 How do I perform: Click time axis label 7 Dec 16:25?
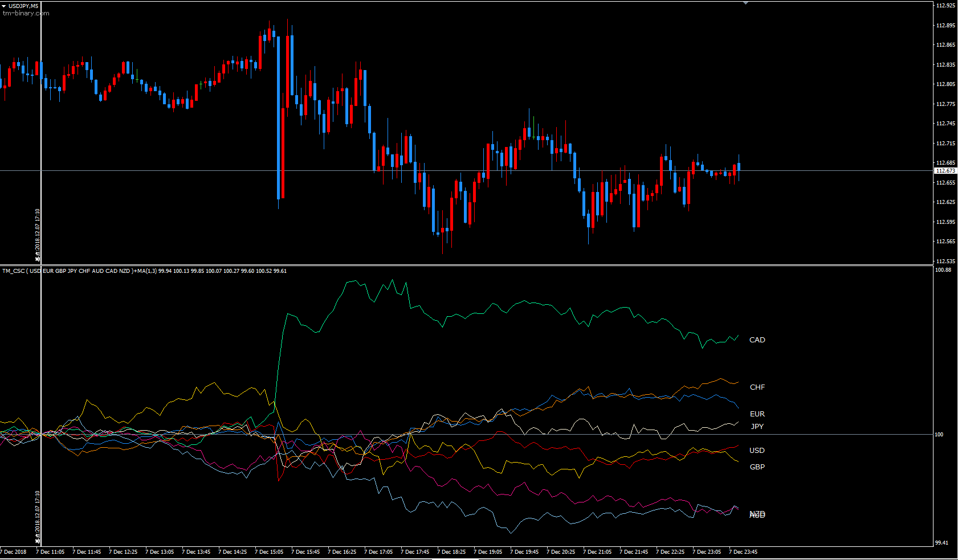click(x=342, y=552)
